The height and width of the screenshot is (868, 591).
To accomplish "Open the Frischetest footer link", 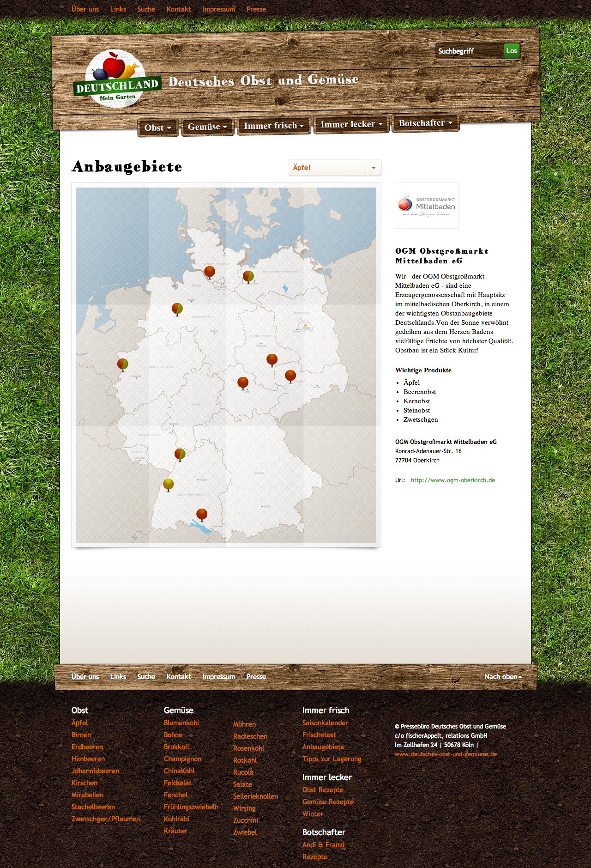I will coord(319,734).
